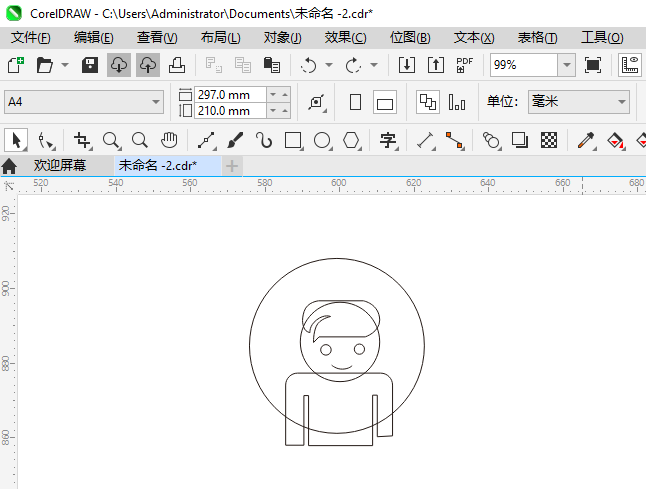The image size is (646, 489).
Task: Select the first Zoom magnifier tool
Action: click(112, 140)
